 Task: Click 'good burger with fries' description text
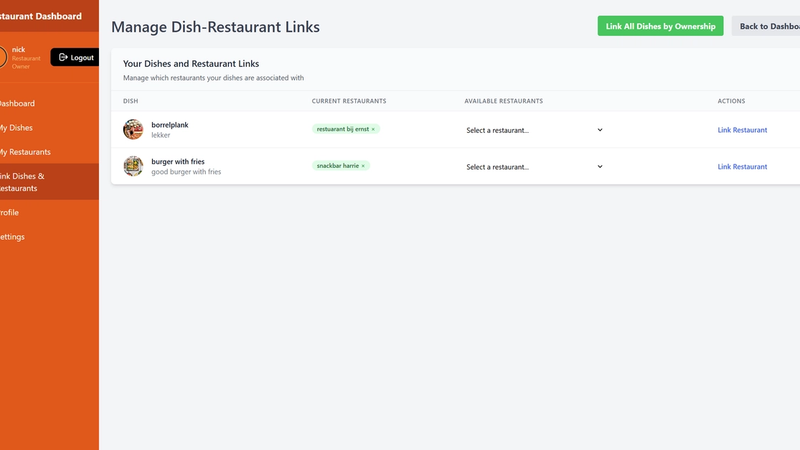coord(186,172)
